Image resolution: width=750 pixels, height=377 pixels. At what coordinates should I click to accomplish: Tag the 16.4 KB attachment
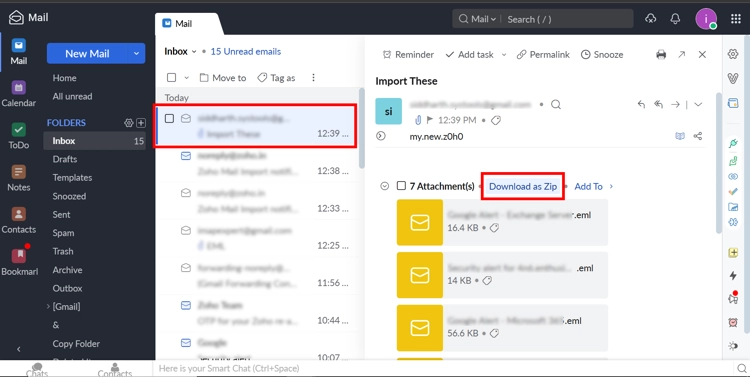click(x=494, y=228)
